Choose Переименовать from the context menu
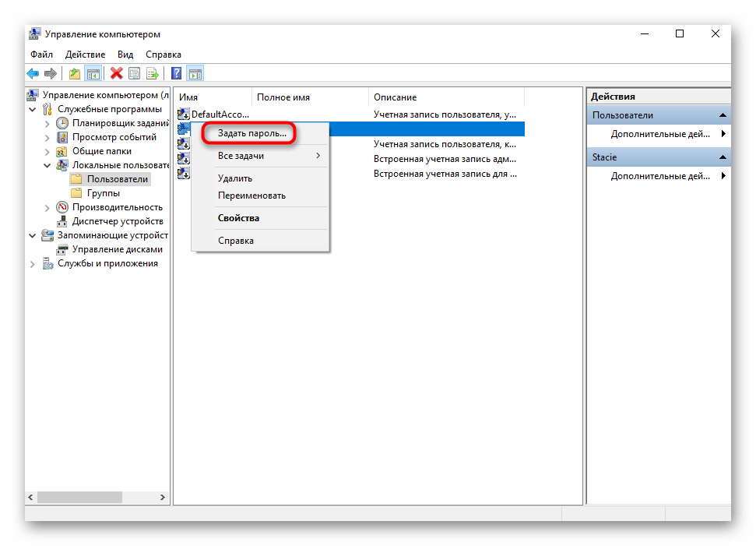 tap(251, 196)
